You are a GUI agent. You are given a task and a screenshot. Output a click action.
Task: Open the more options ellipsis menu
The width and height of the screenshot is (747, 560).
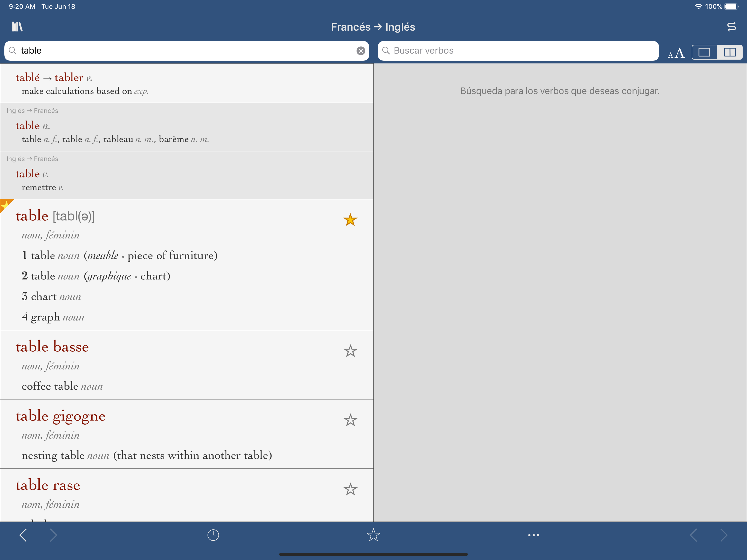(533, 535)
